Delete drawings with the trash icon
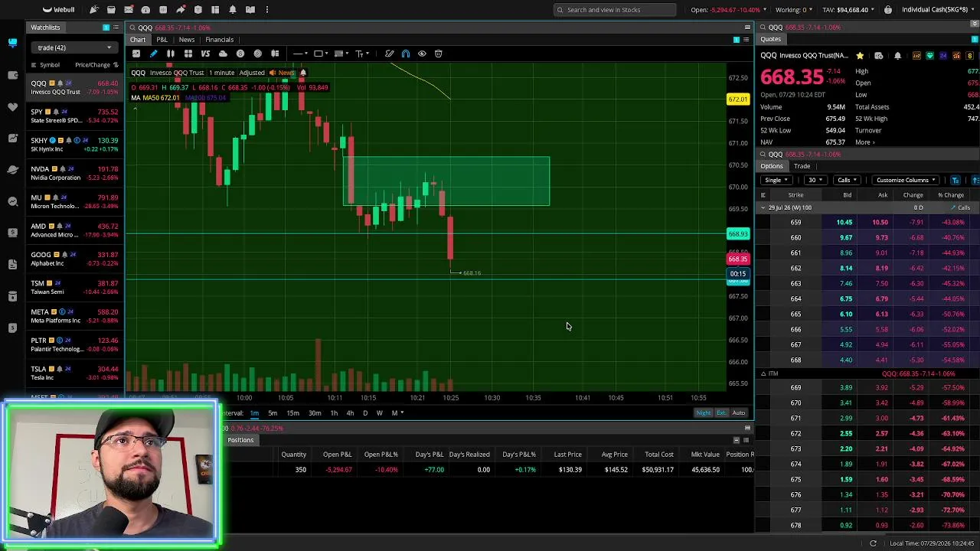The width and height of the screenshot is (980, 551). [439, 54]
